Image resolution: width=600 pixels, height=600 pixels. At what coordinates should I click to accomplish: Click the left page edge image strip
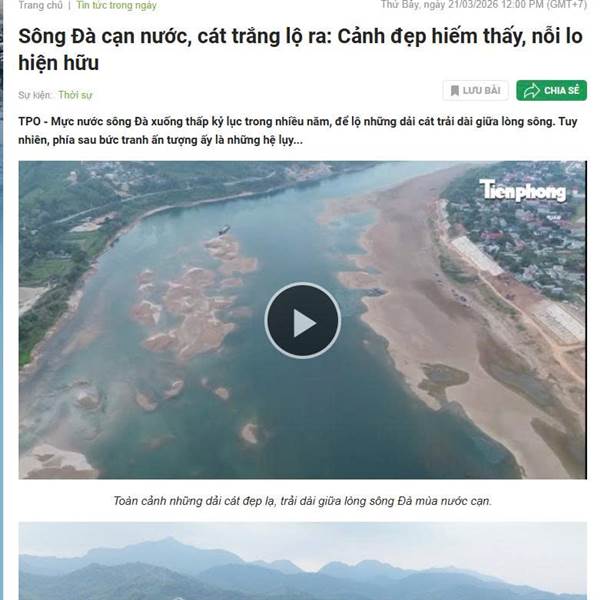click(x=2, y=300)
